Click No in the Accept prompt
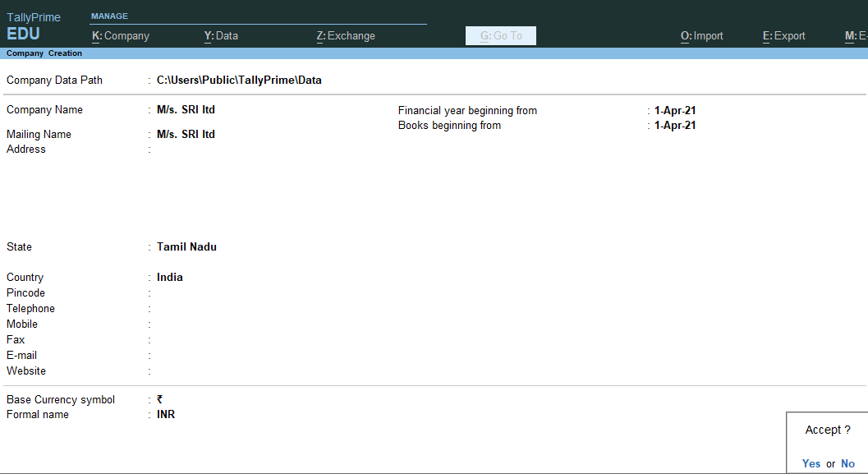This screenshot has height=474, width=868. pos(847,463)
